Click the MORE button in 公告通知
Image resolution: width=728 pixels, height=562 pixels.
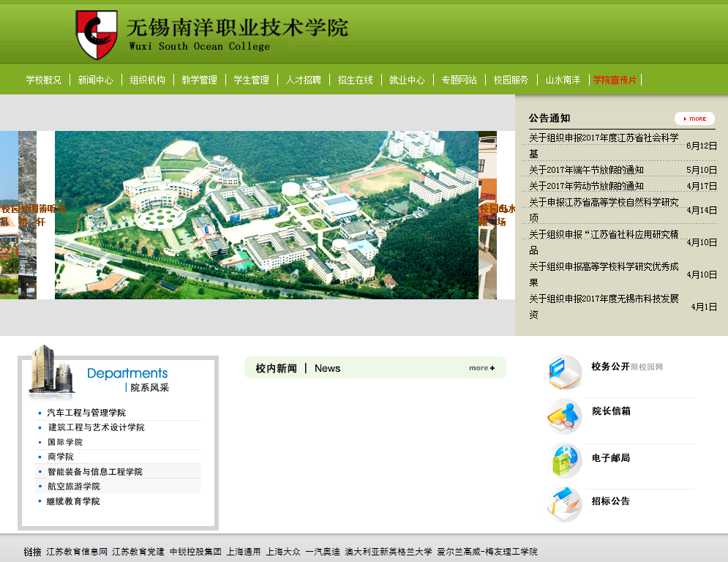tap(694, 119)
